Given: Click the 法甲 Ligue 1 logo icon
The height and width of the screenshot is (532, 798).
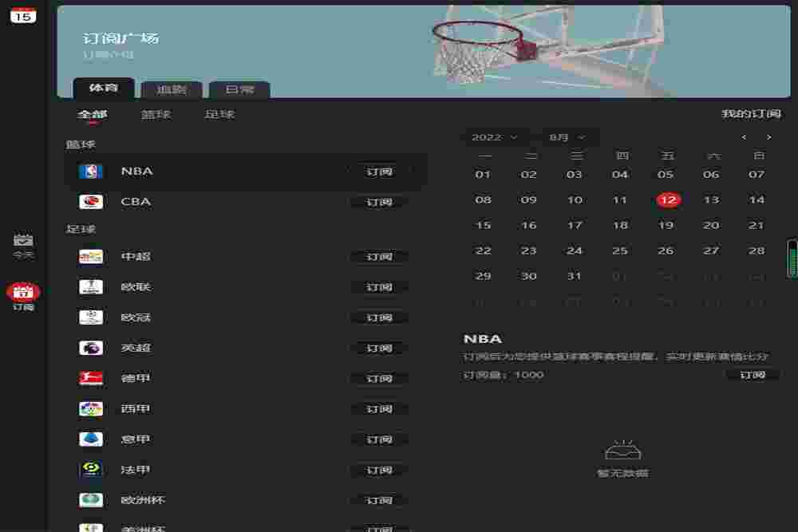Looking at the screenshot, I should (x=90, y=471).
